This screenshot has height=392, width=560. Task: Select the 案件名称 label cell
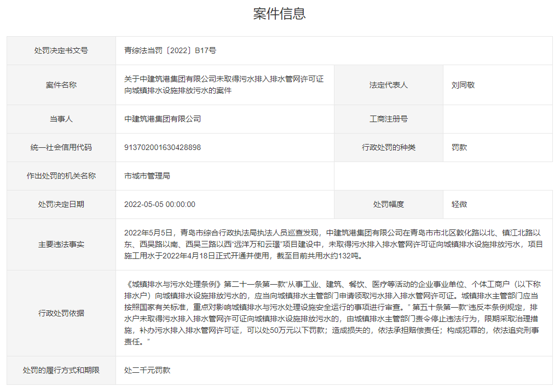click(x=61, y=85)
